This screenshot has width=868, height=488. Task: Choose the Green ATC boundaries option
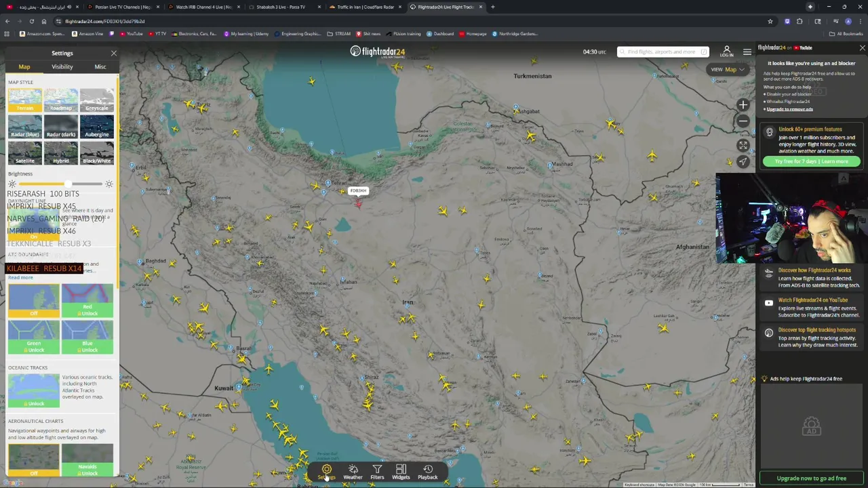tap(34, 338)
